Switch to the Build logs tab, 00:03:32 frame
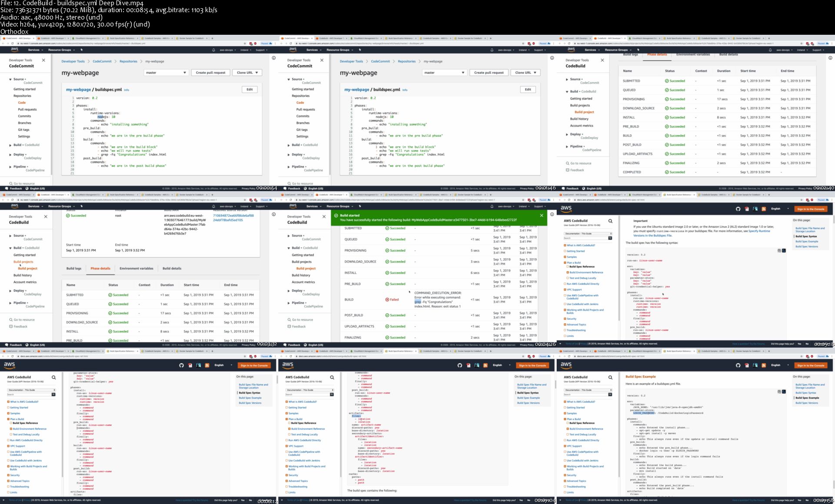 pos(74,269)
